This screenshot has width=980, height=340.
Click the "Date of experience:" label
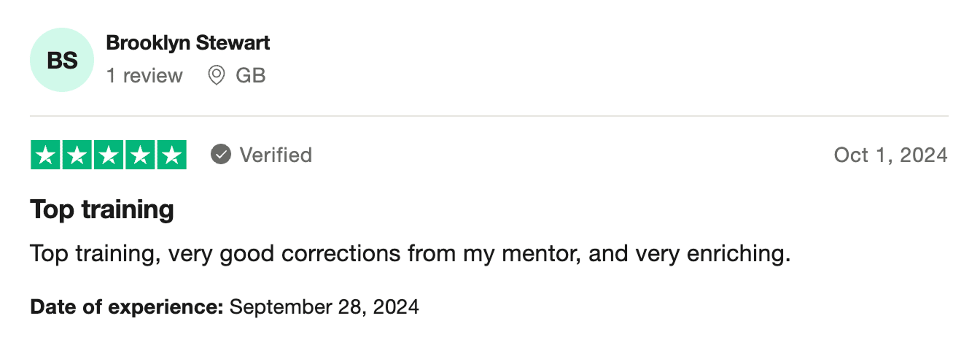127,306
